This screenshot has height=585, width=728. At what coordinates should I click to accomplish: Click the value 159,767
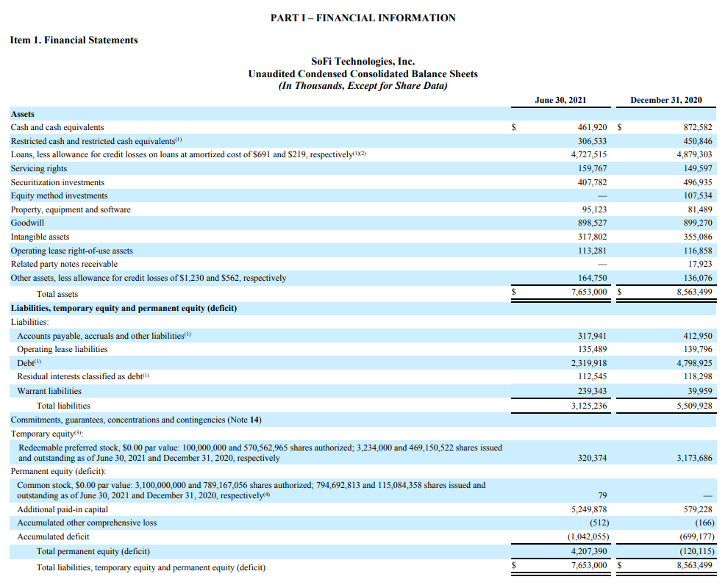[x=592, y=168]
